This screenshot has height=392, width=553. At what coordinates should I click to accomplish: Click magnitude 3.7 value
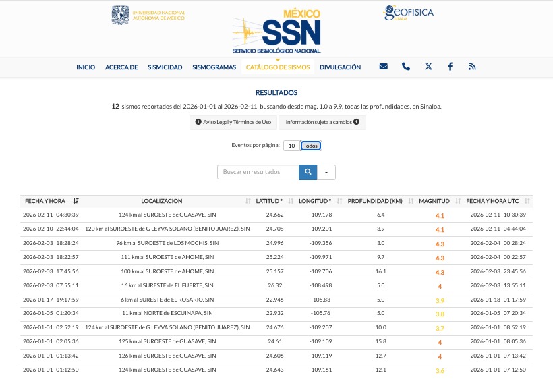pyautogui.click(x=440, y=328)
